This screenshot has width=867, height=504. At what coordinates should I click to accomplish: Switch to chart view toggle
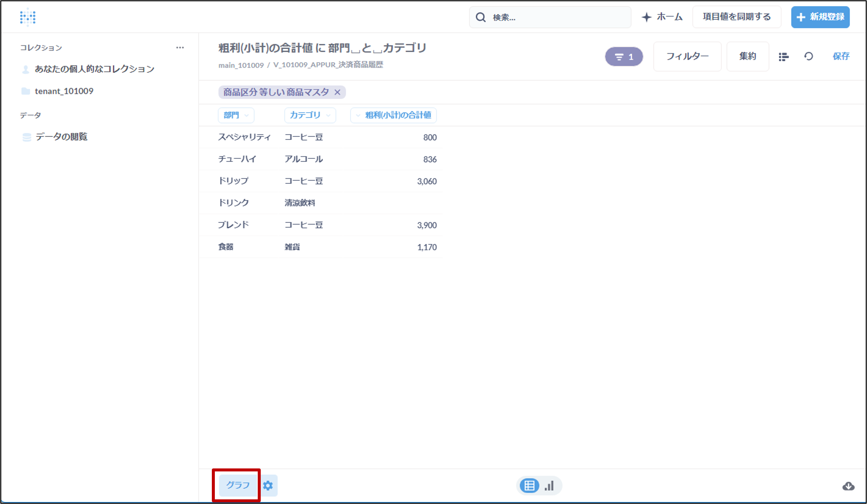[549, 486]
